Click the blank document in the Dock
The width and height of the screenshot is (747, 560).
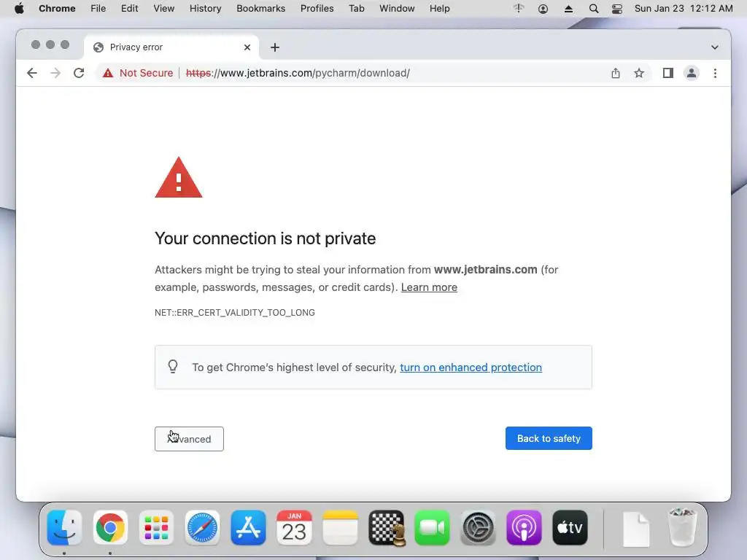point(636,529)
